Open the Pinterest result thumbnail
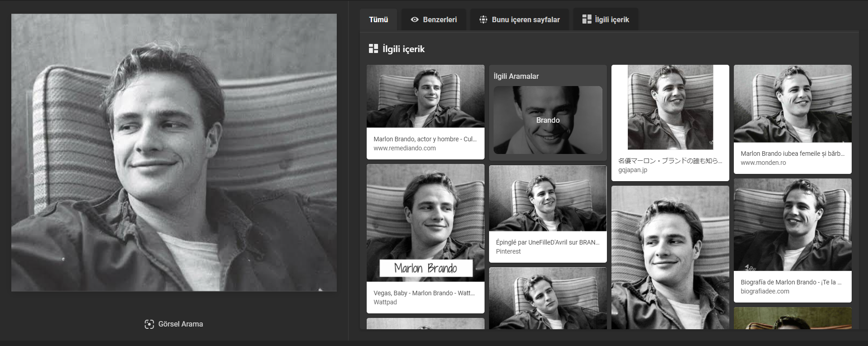Screen dimensions: 868x346 [x=548, y=198]
